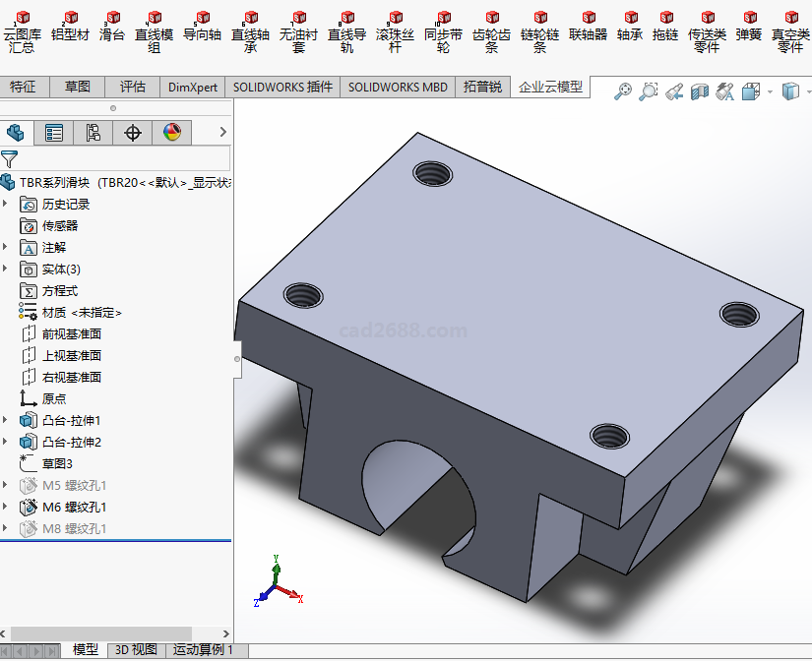
Task: Open the SOLIDWORKS MBD tab
Action: pos(398,87)
